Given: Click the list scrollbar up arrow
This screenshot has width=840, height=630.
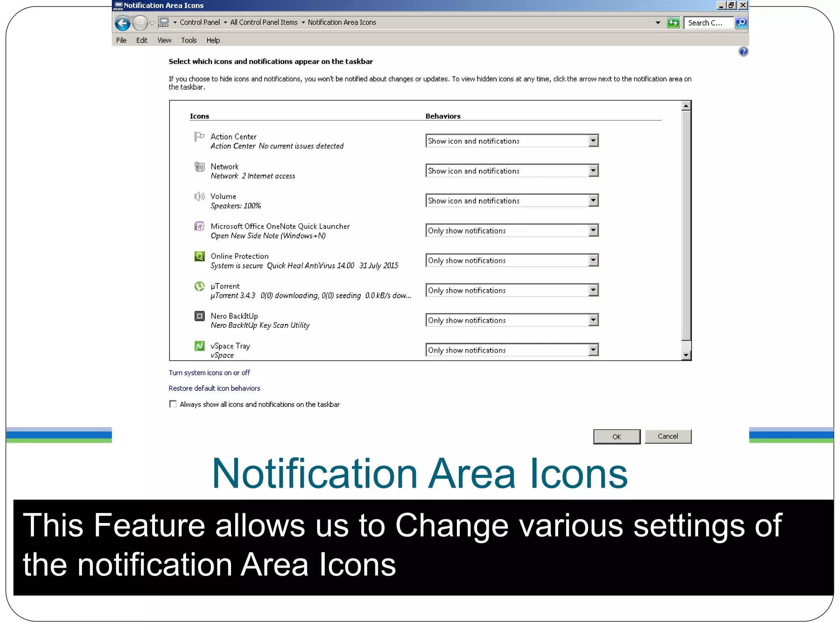Looking at the screenshot, I should (686, 106).
